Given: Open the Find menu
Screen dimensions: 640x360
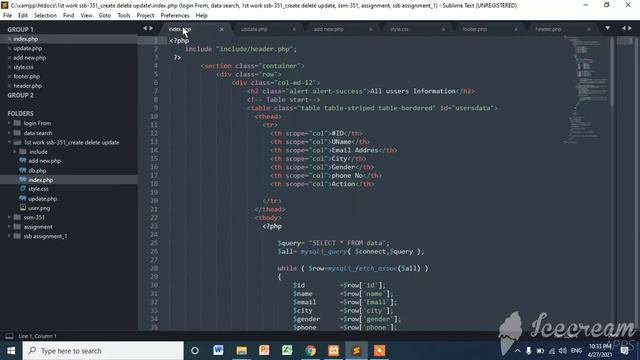Looking at the screenshot, I should point(69,16).
